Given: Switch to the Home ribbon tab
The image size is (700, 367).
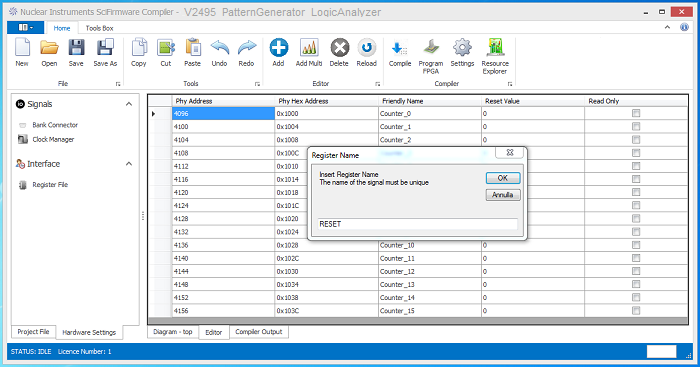Looking at the screenshot, I should tap(62, 28).
